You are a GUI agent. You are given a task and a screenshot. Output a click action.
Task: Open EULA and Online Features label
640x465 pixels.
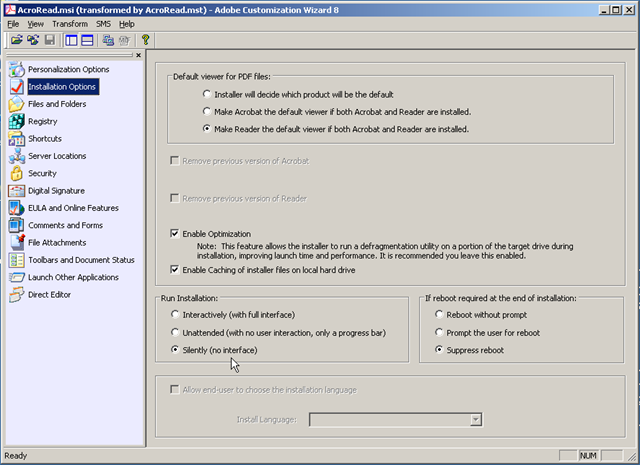(x=73, y=208)
